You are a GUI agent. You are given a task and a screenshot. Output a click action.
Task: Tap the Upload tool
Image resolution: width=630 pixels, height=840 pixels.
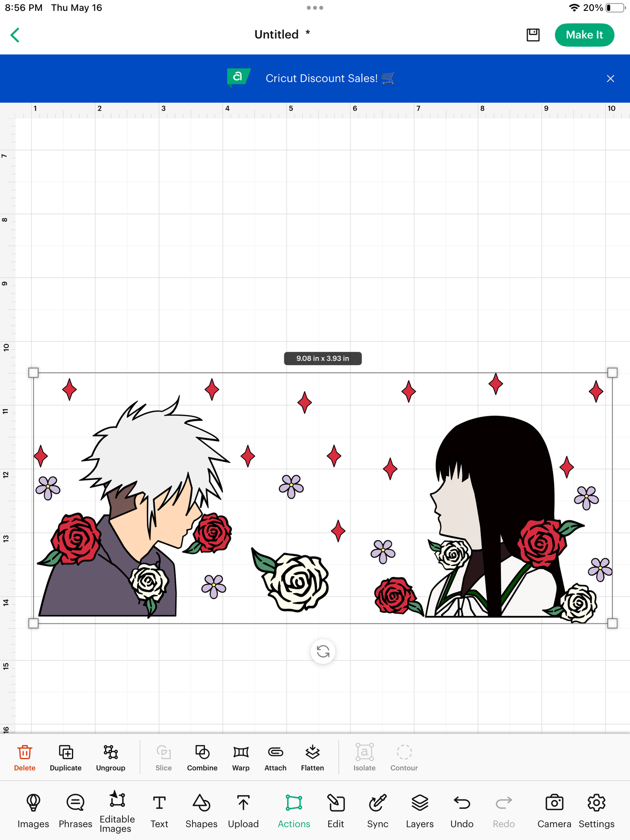click(243, 810)
